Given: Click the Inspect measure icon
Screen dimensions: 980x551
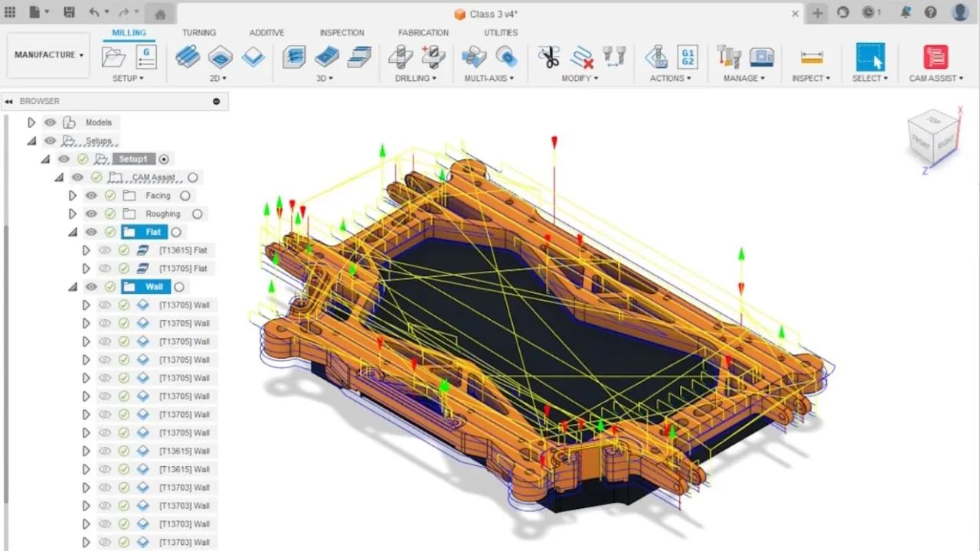Looking at the screenshot, I should (x=811, y=57).
